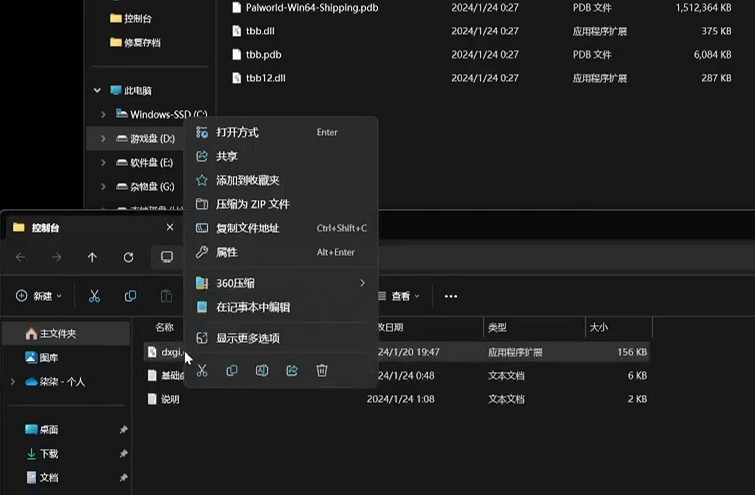Screen dimensions: 755x495
Task: Collapse the 此电脑 tree node
Action: coord(97,91)
